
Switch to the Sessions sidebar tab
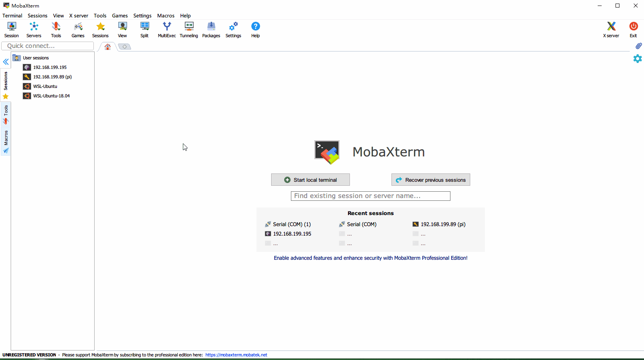pyautogui.click(x=6, y=85)
